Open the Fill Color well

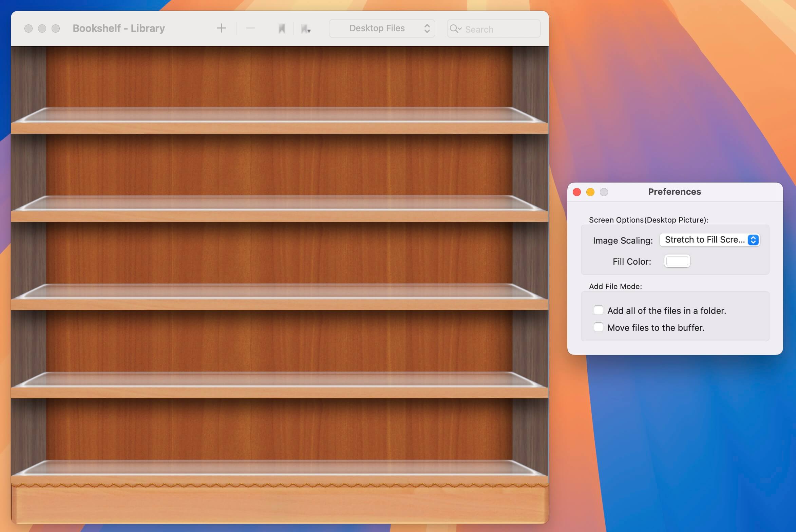677,261
